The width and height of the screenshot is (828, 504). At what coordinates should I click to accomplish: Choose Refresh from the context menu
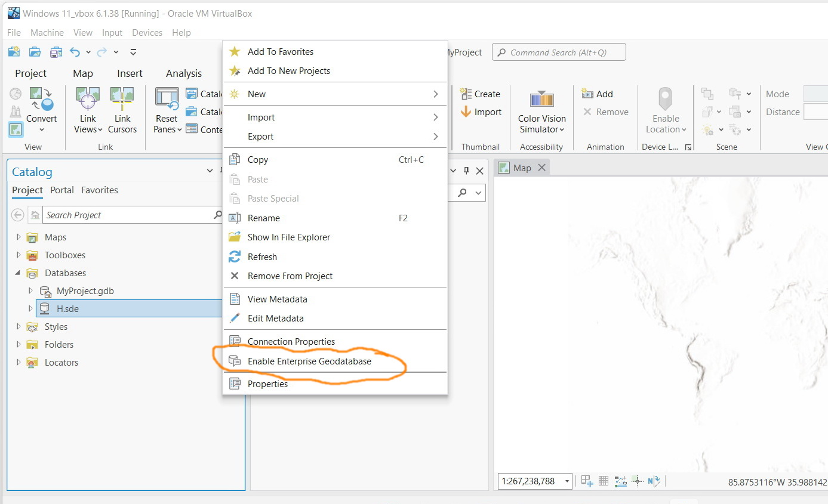[335, 257]
